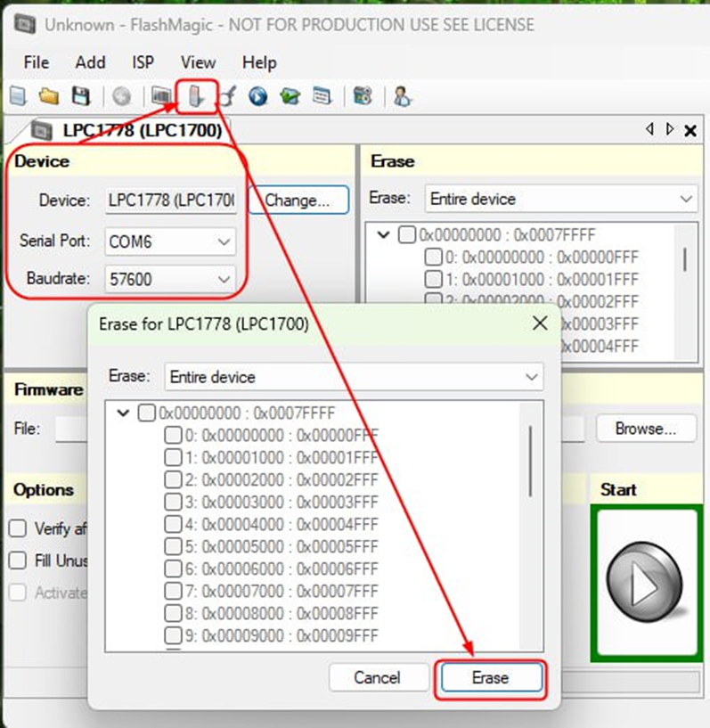This screenshot has width=710, height=728.
Task: Open the Serial Port COM6 dropdown
Action: coord(224,241)
